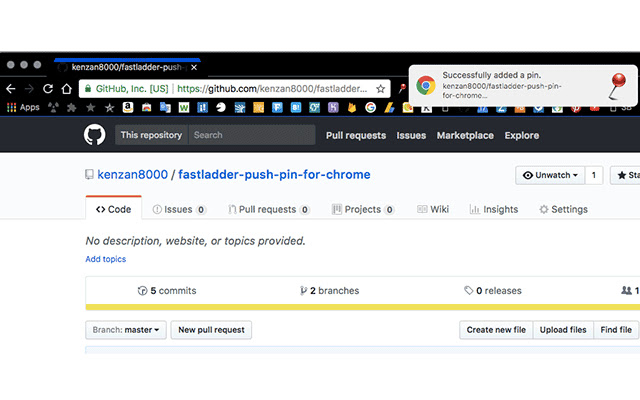Screen dimensions: 640x400
Task: Click the Create new file button
Action: pyautogui.click(x=496, y=330)
